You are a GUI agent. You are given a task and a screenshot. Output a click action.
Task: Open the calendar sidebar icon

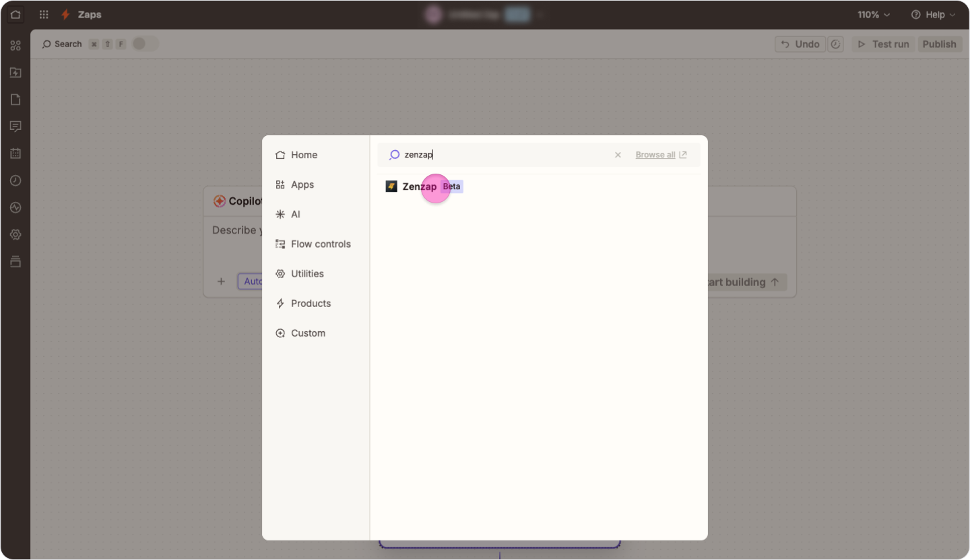15,153
